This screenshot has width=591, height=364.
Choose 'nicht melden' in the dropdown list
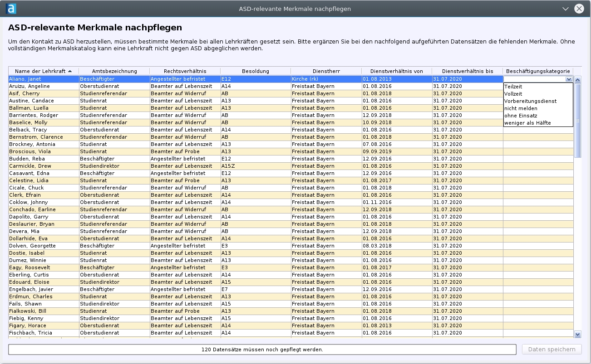pyautogui.click(x=538, y=108)
